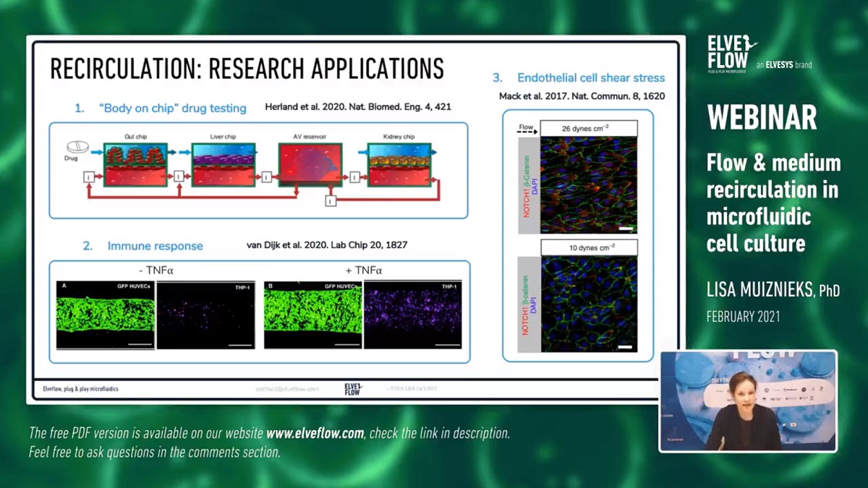Select the purple THP-1 image under + TNFα
The height and width of the screenshot is (488, 868).
tap(412, 314)
